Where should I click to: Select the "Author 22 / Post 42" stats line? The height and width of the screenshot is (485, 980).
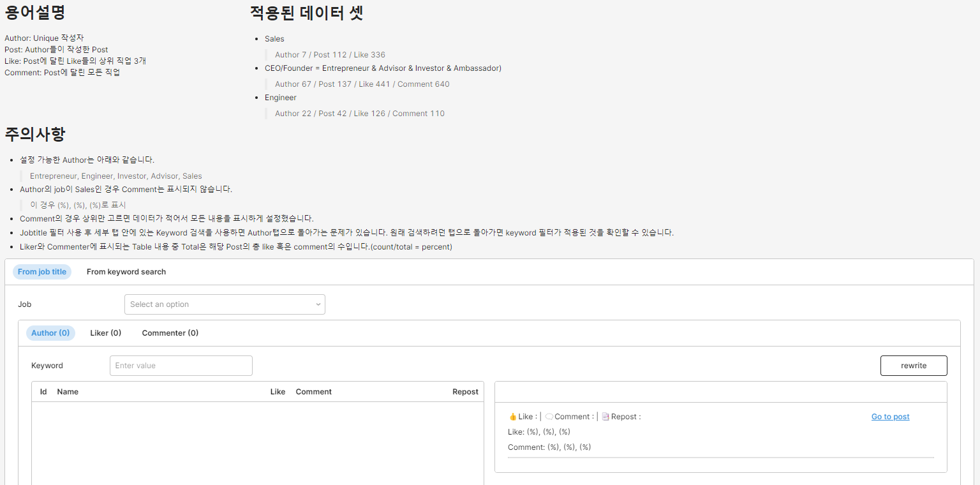(x=360, y=114)
